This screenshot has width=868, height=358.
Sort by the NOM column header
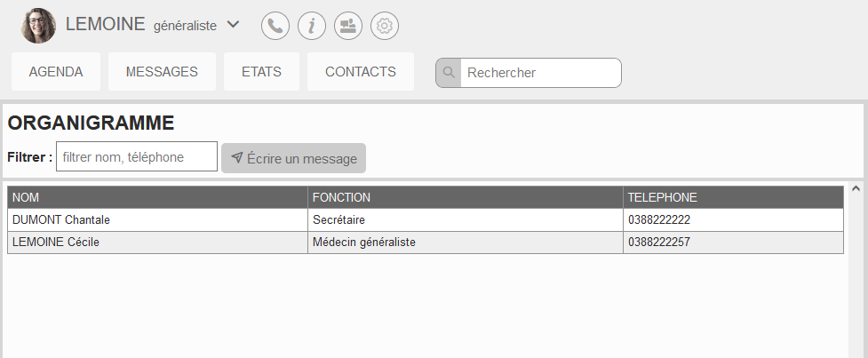pos(158,197)
